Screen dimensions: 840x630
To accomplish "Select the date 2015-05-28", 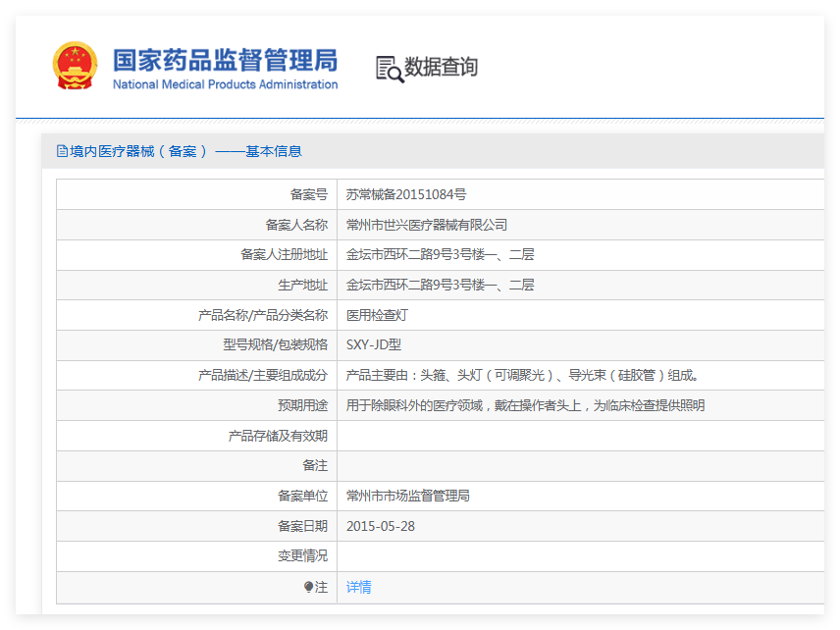I will [x=381, y=526].
